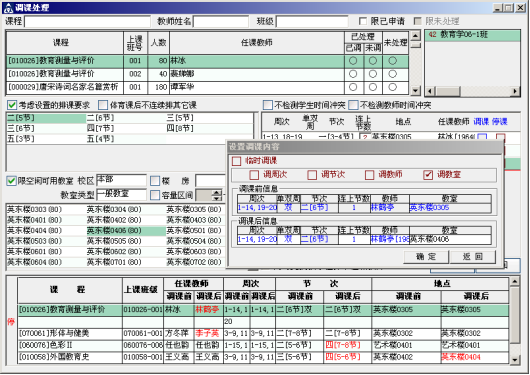Open the 校区 dropdown showing 本部
The height and width of the screenshot is (375, 530).
tap(121, 181)
